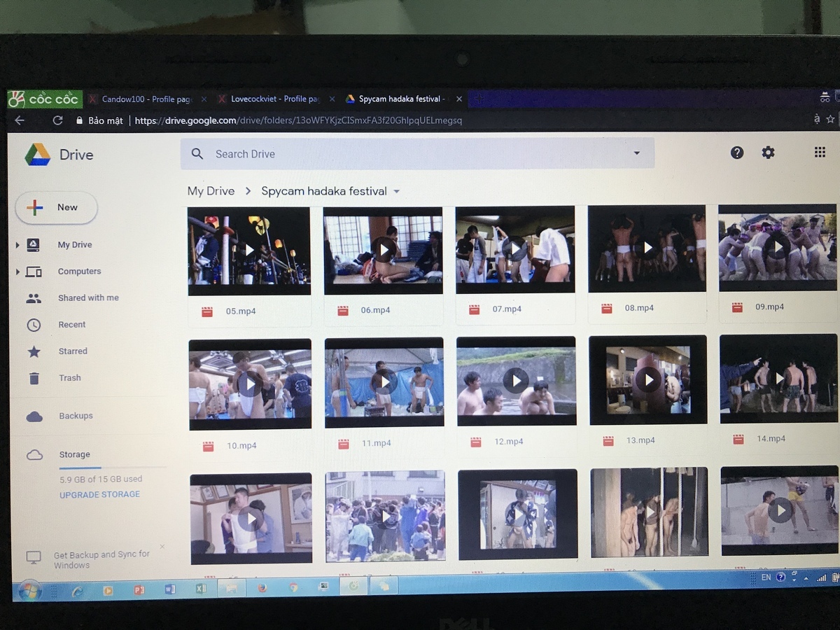Expand the My Drive tree arrow

tap(17, 245)
